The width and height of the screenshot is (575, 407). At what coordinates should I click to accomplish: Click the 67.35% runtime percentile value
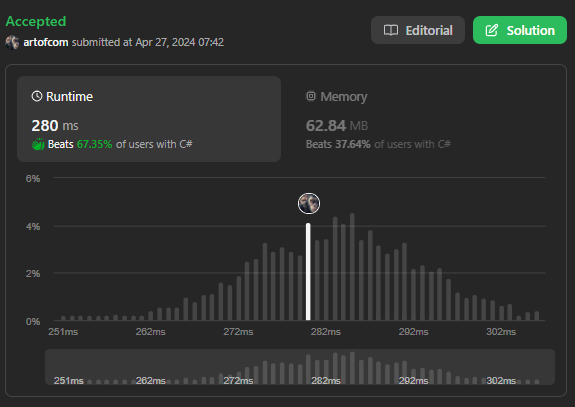click(x=95, y=144)
